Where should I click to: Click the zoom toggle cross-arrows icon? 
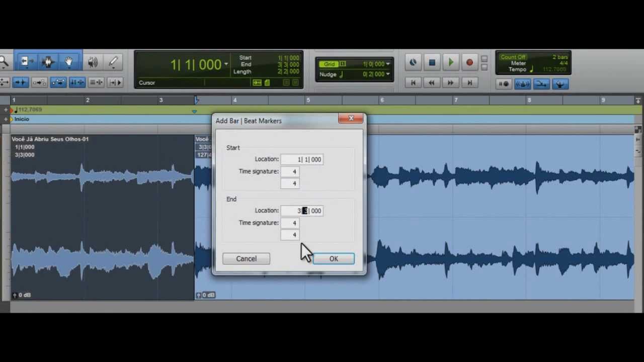click(4, 82)
